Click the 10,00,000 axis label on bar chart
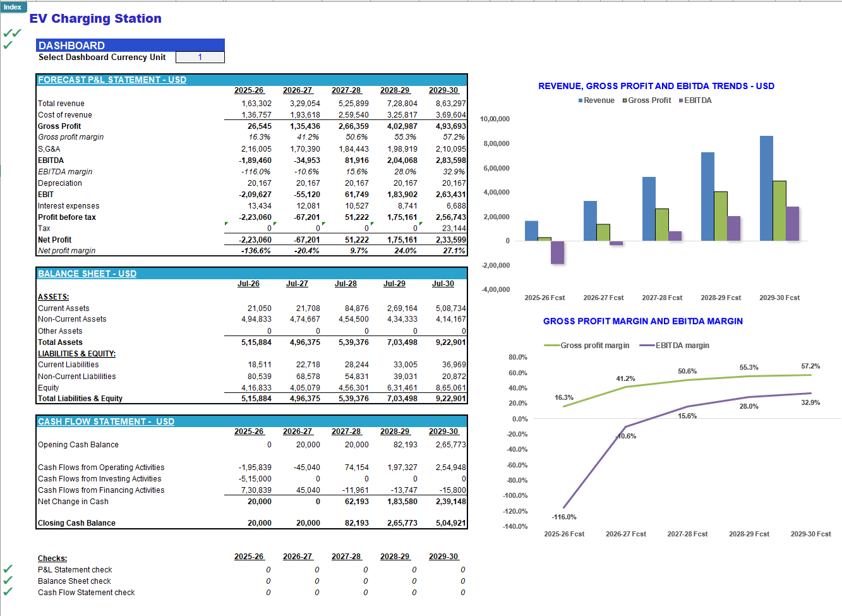Image resolution: width=842 pixels, height=616 pixels. click(495, 119)
